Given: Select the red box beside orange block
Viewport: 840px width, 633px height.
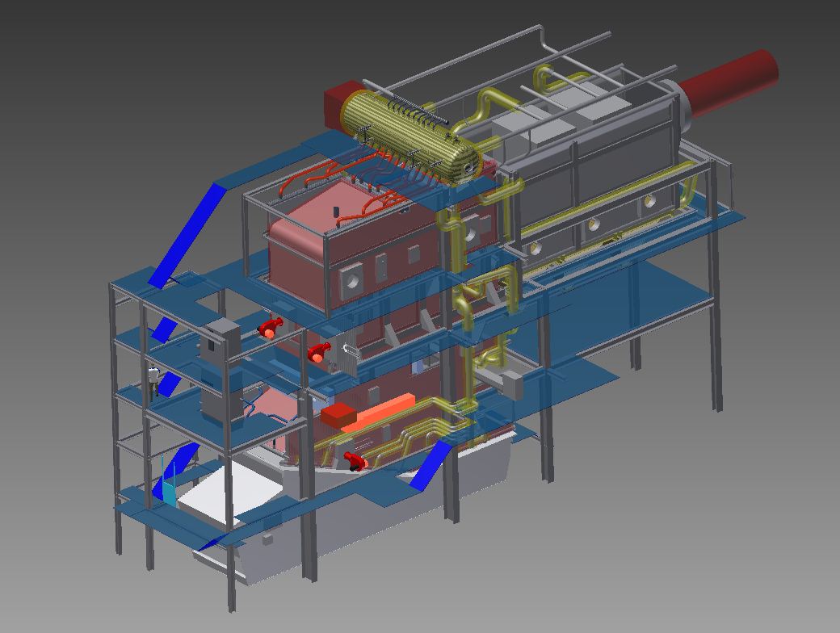Looking at the screenshot, I should [x=339, y=416].
